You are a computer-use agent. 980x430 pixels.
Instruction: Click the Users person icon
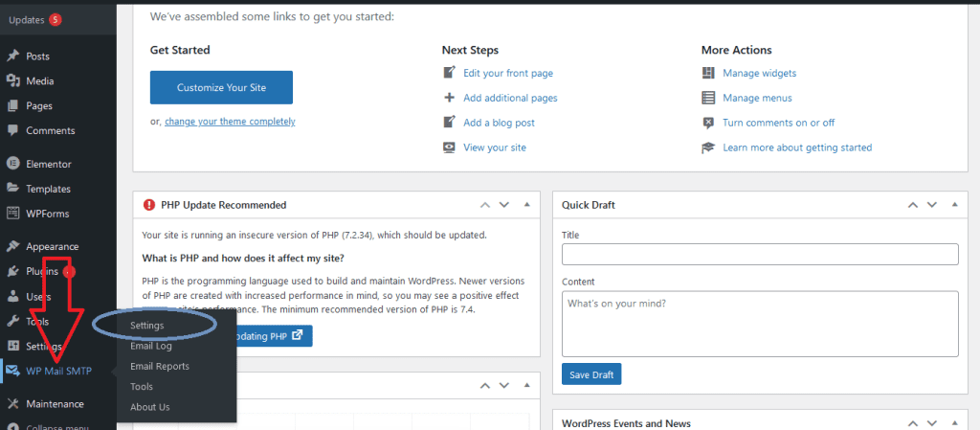tap(12, 296)
